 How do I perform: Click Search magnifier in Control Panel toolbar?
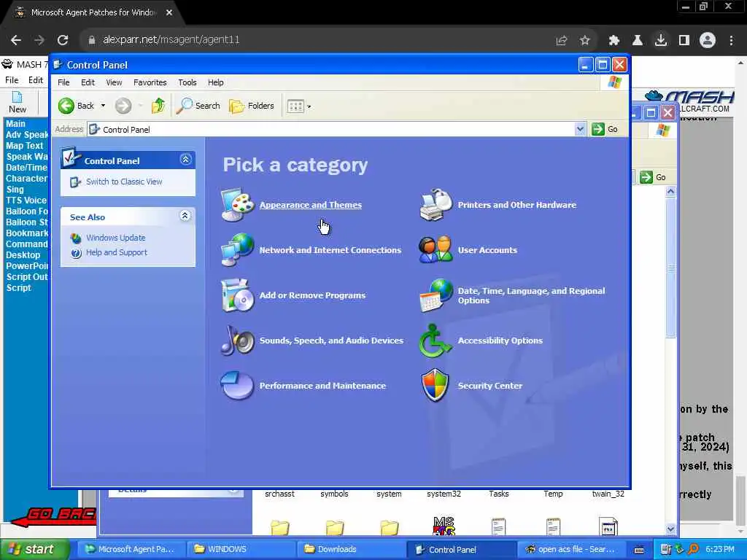(198, 106)
